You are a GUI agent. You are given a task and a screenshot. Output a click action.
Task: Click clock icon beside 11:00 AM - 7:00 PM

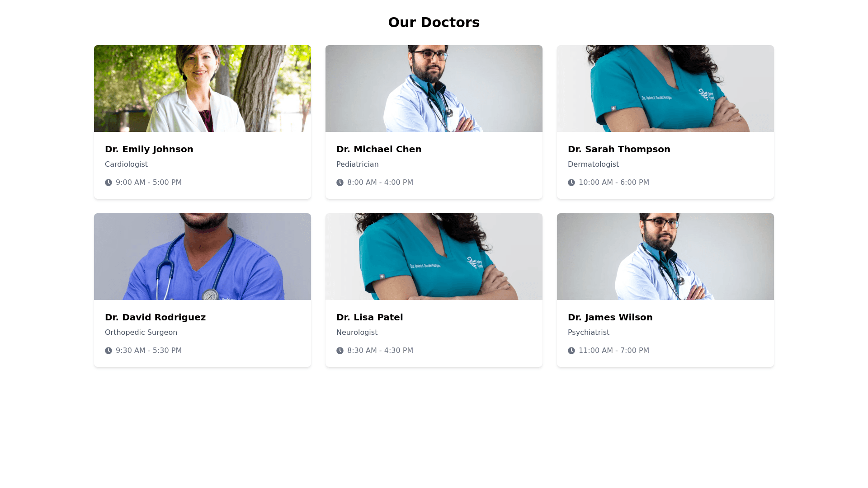pos(571,351)
